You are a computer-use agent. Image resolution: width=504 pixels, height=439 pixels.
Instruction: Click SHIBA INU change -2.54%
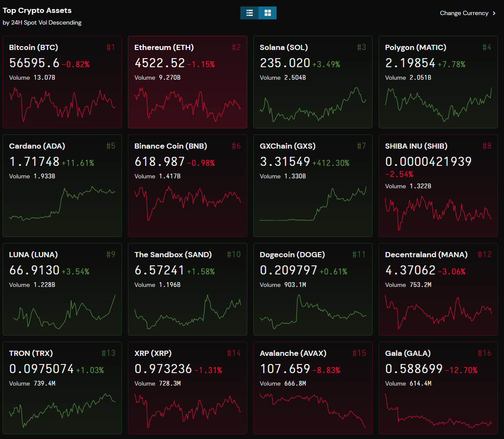pyautogui.click(x=399, y=174)
